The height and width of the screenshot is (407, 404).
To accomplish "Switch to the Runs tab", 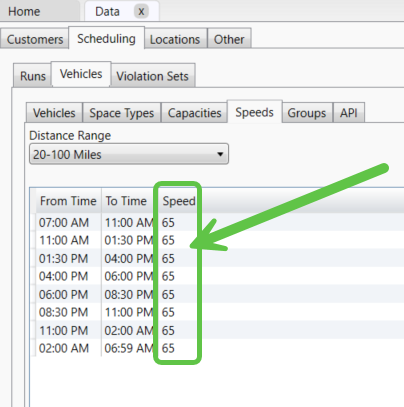I will click(x=33, y=76).
